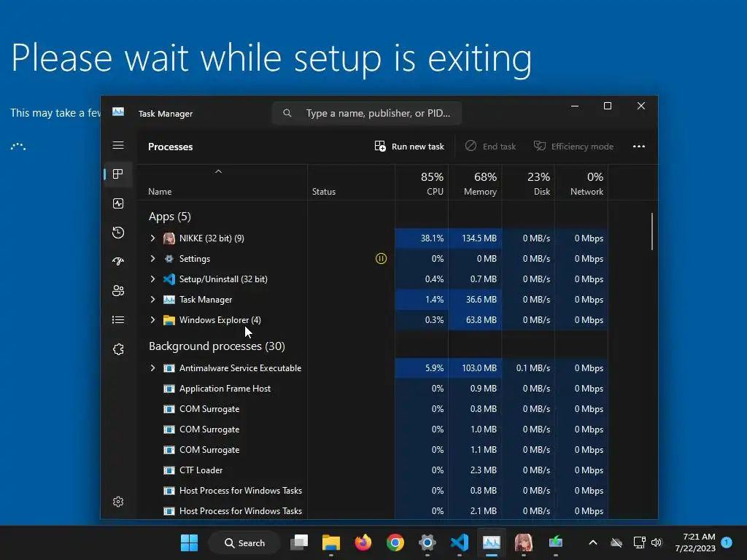Image resolution: width=747 pixels, height=560 pixels.
Task: Sort by the Disk column header
Action: (x=528, y=183)
